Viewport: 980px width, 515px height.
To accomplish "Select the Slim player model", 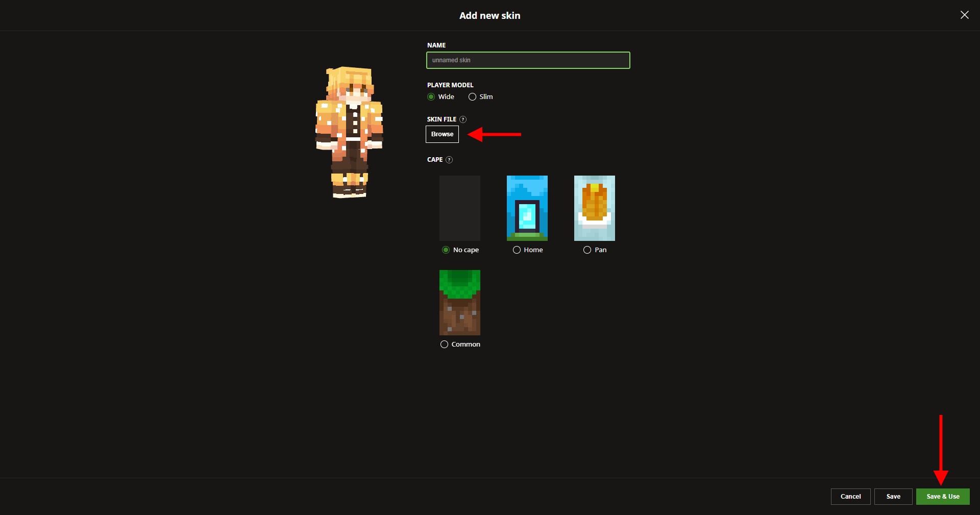I will tap(472, 96).
